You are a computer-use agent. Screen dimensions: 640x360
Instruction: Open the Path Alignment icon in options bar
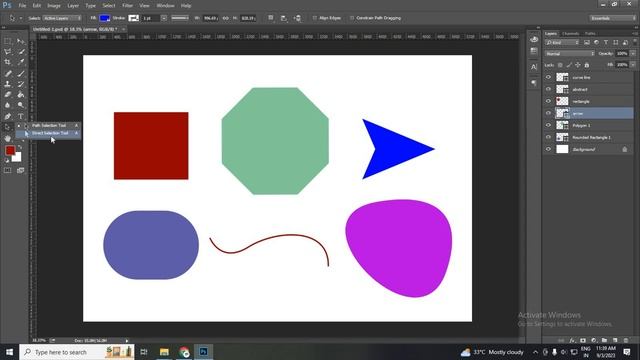coord(284,18)
